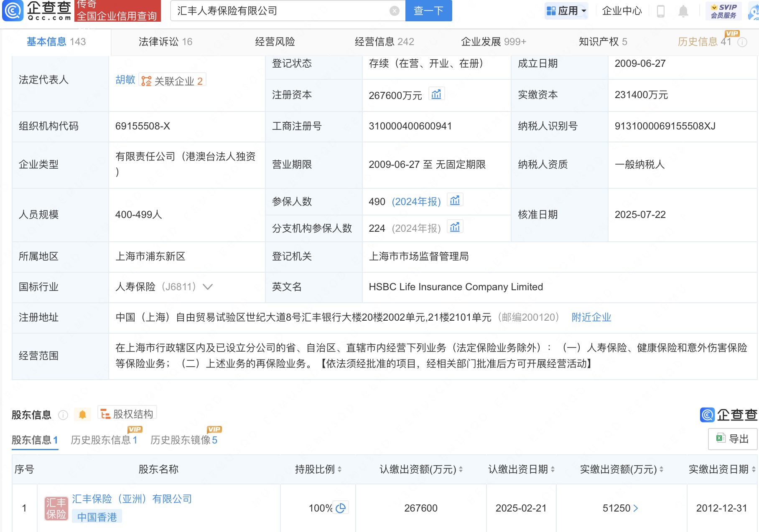Open the 经营信息 tab

384,42
